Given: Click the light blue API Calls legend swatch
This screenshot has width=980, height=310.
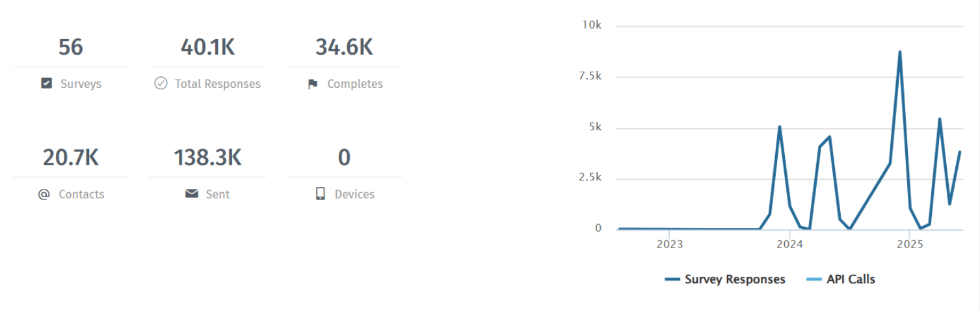Looking at the screenshot, I should pyautogui.click(x=814, y=280).
